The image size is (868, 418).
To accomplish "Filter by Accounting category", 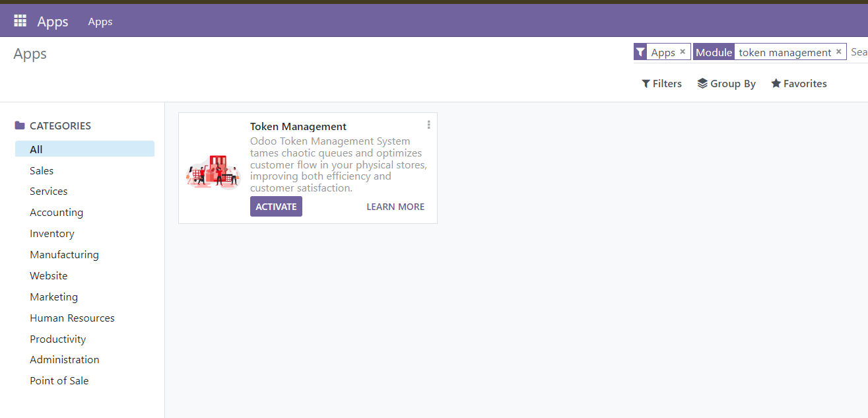I will click(x=56, y=213).
